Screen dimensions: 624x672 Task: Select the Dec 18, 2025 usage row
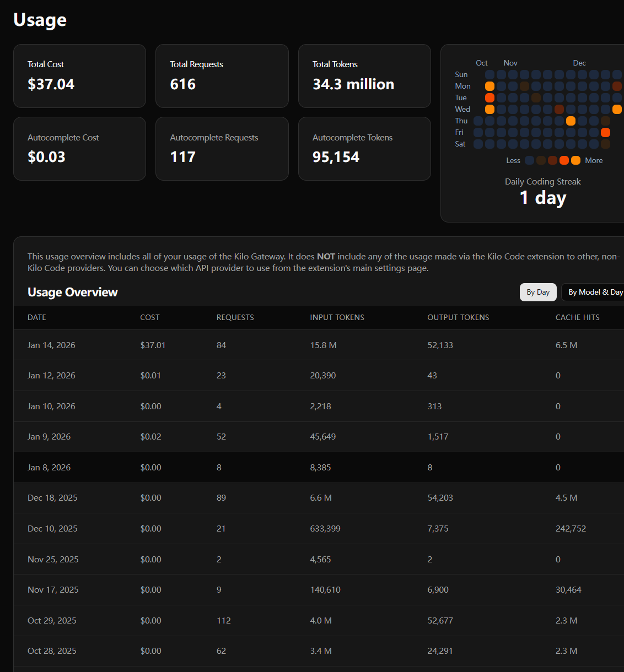[319, 497]
